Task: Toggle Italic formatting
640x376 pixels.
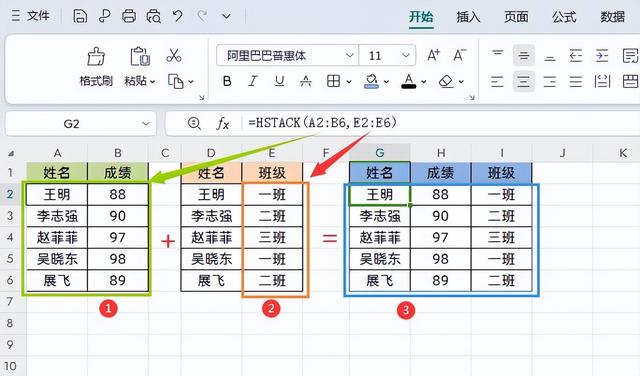Action: tap(253, 81)
